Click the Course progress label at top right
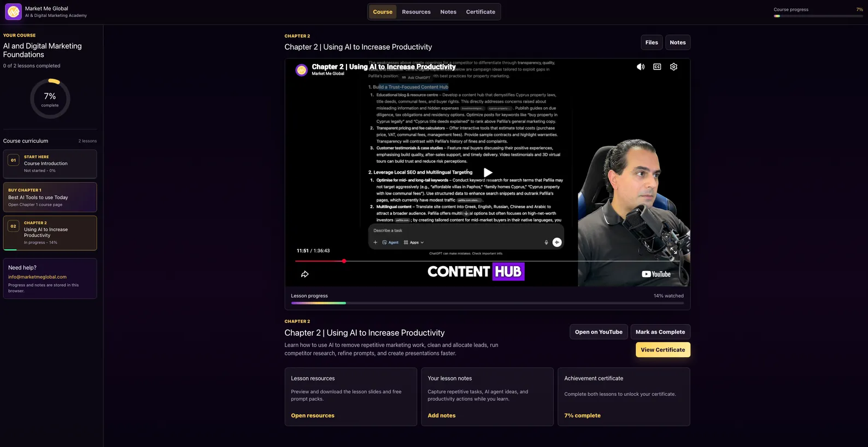Screen dimensions: 868x447 click(791, 10)
